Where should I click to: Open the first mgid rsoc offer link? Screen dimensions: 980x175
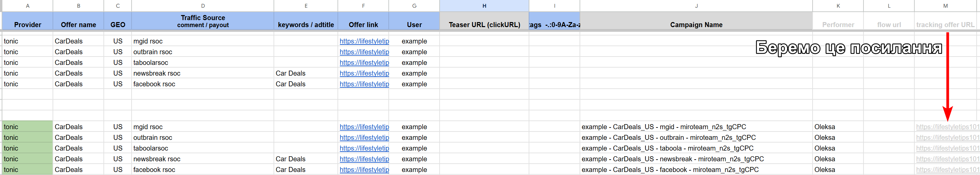pos(364,41)
